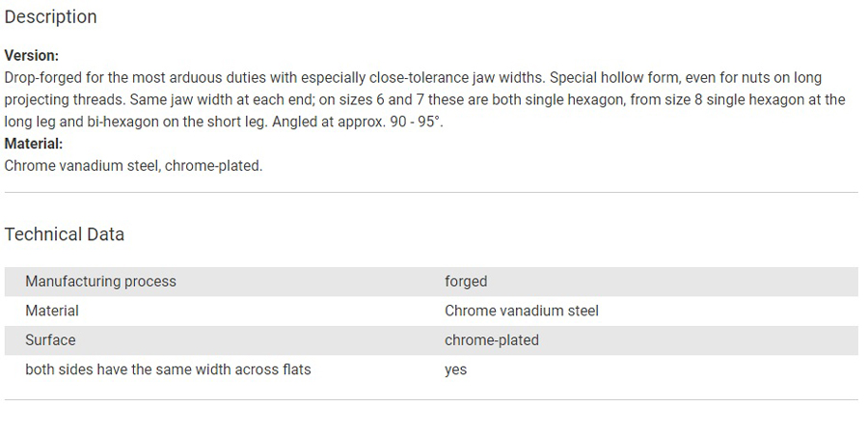
Task: Click the yes value
Action: click(x=455, y=369)
